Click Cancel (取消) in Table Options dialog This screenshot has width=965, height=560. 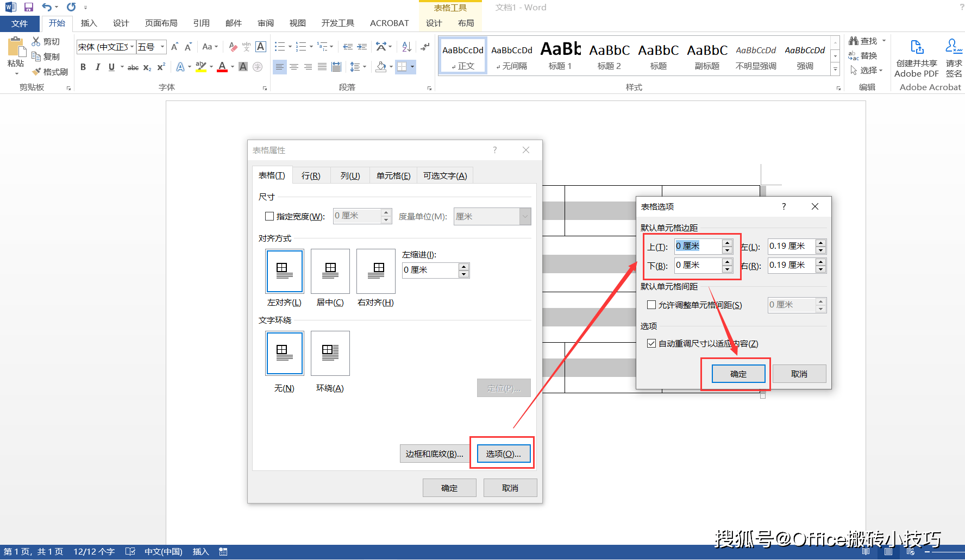pyautogui.click(x=799, y=374)
